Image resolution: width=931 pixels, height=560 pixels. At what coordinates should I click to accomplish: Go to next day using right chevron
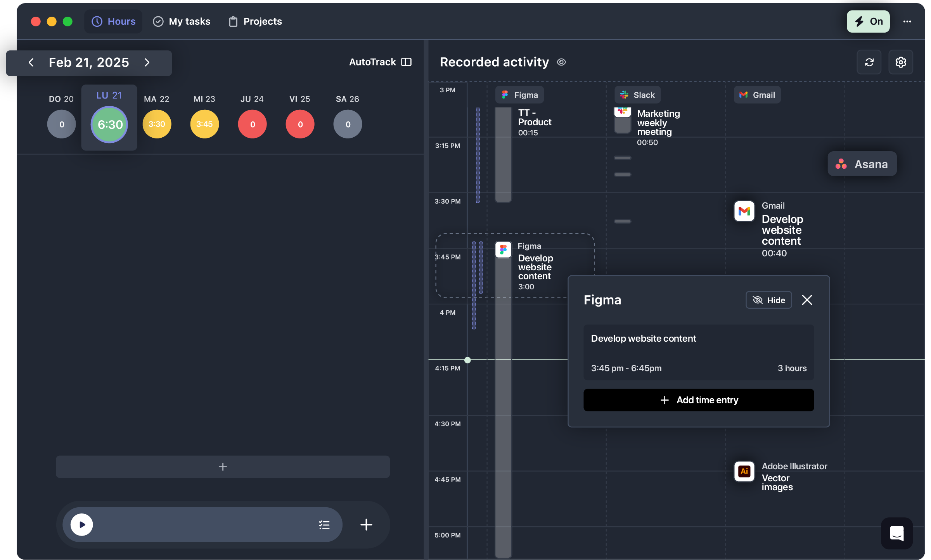[x=147, y=62]
